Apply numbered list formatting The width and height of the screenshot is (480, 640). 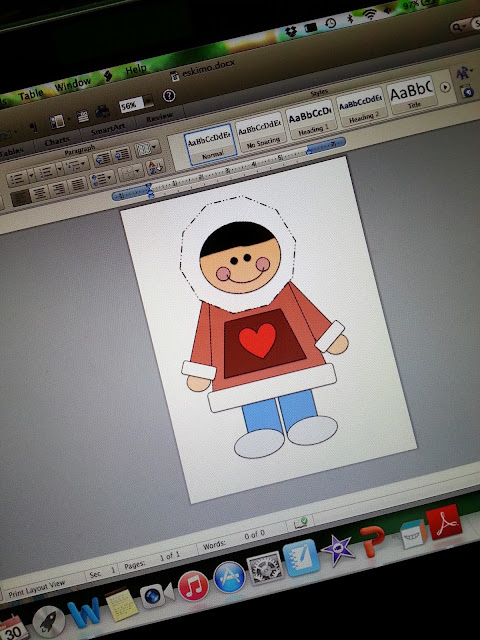(45, 173)
